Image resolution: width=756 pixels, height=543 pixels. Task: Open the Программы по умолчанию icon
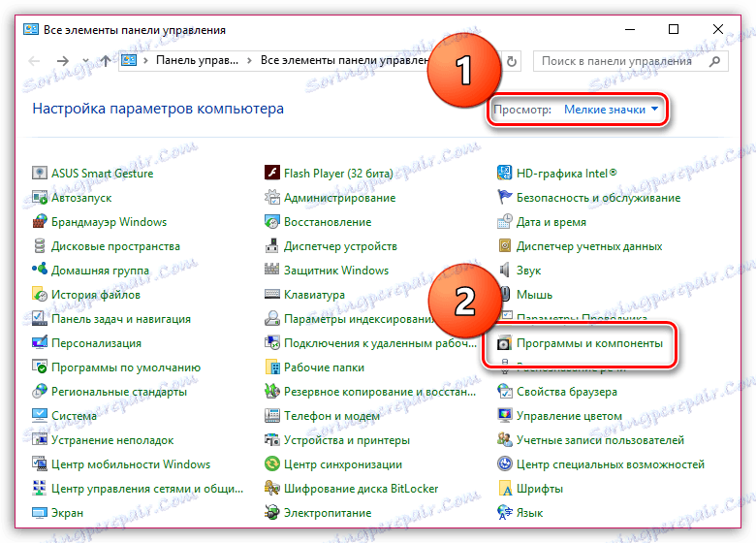[40, 367]
